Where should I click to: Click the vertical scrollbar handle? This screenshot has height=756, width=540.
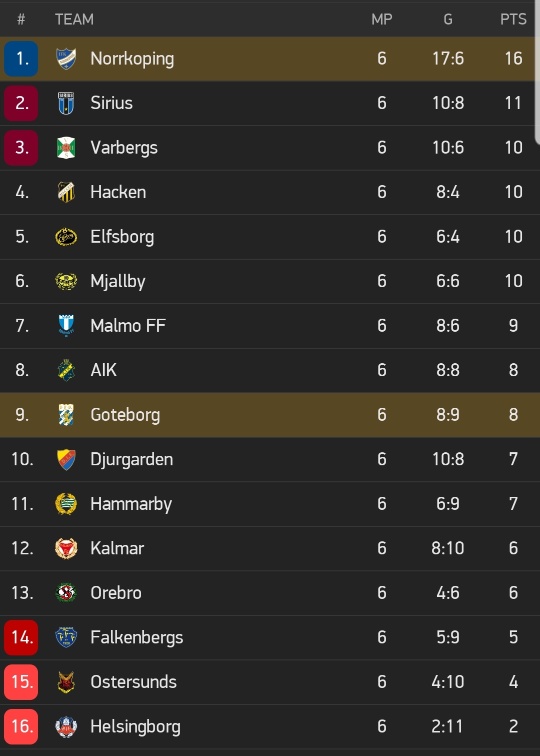pyautogui.click(x=537, y=73)
